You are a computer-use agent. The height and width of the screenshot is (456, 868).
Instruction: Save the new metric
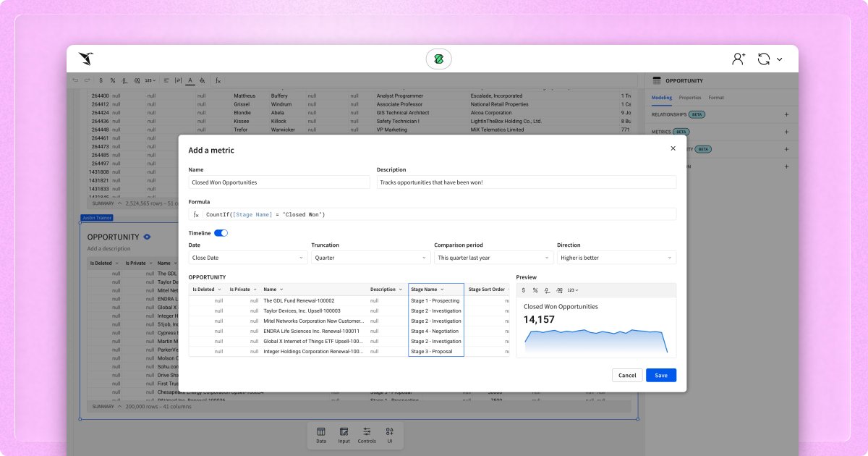pyautogui.click(x=661, y=375)
